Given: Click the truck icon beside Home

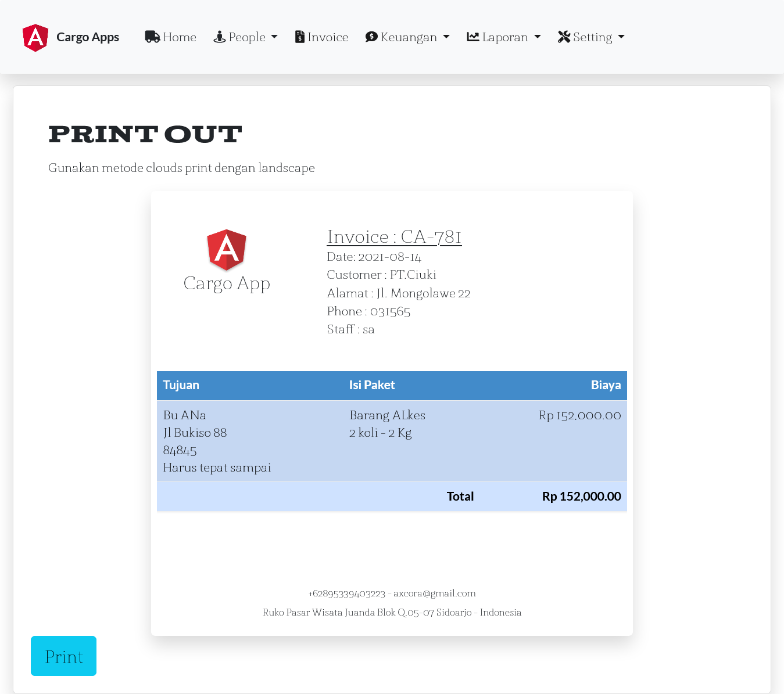Looking at the screenshot, I should [152, 37].
